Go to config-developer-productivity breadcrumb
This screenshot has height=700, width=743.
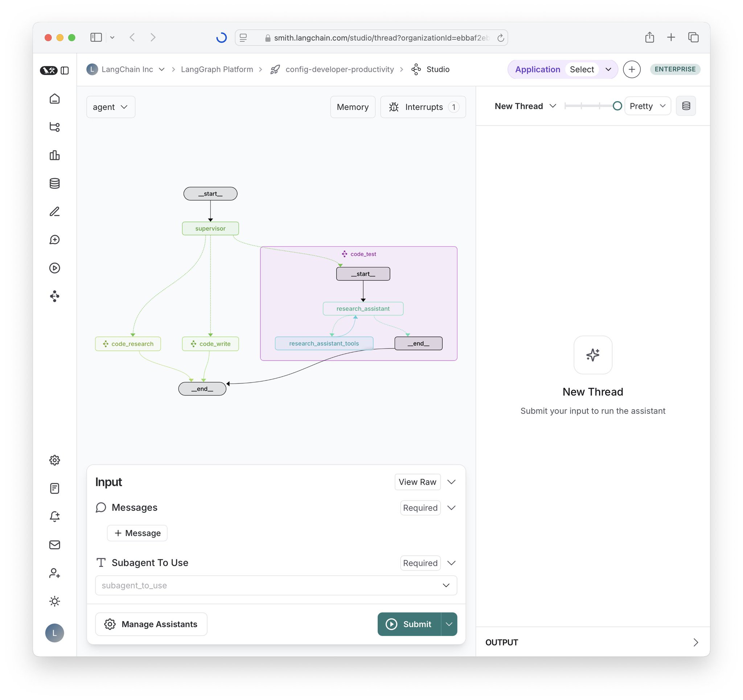click(x=339, y=70)
